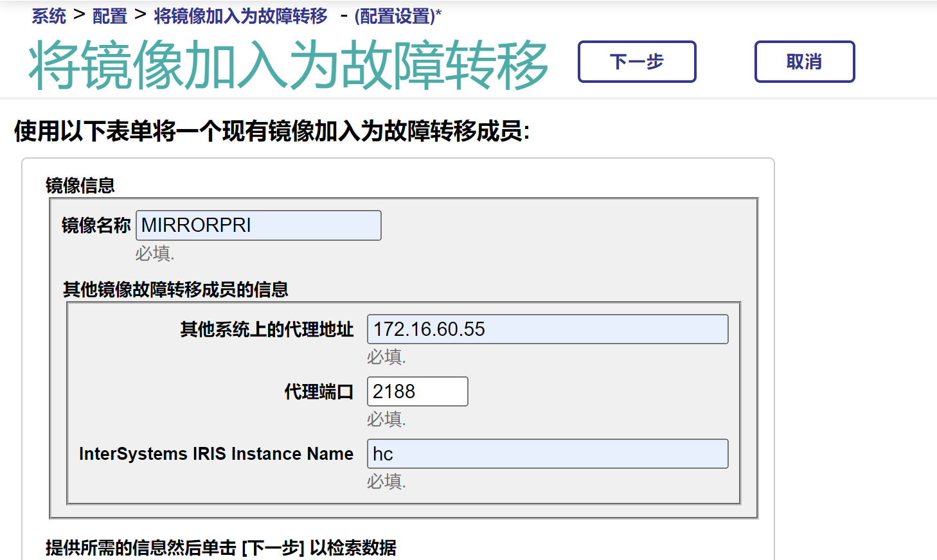The image size is (937, 560).
Task: Focus the 镜像名称 field containing MIRRORPRI
Action: click(258, 225)
